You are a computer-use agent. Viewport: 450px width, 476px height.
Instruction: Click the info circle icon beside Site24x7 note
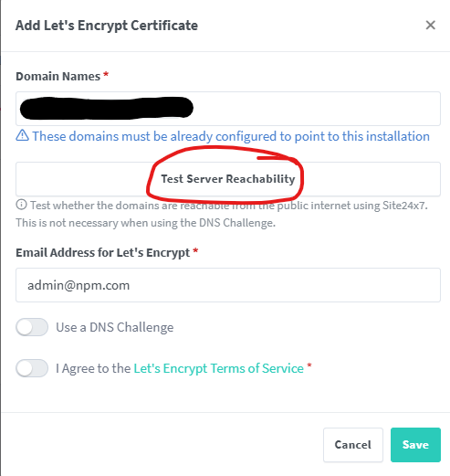pos(21,205)
